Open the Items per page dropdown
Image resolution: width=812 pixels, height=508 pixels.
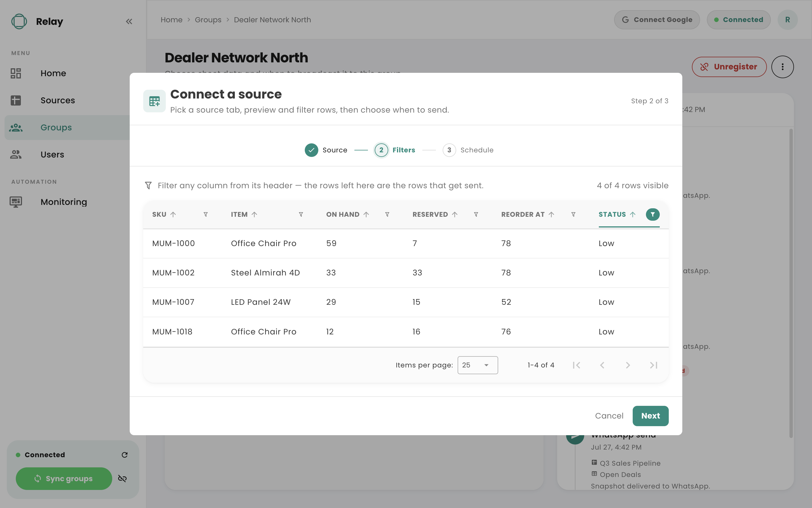click(477, 365)
